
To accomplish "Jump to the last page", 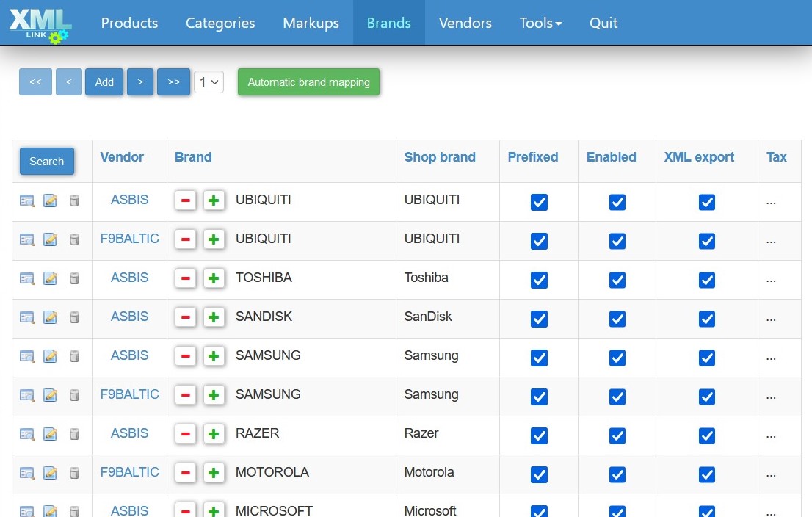I will (x=173, y=82).
